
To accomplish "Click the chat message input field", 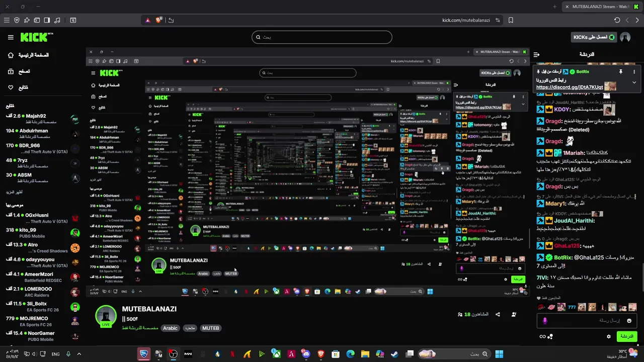I will pos(588,320).
